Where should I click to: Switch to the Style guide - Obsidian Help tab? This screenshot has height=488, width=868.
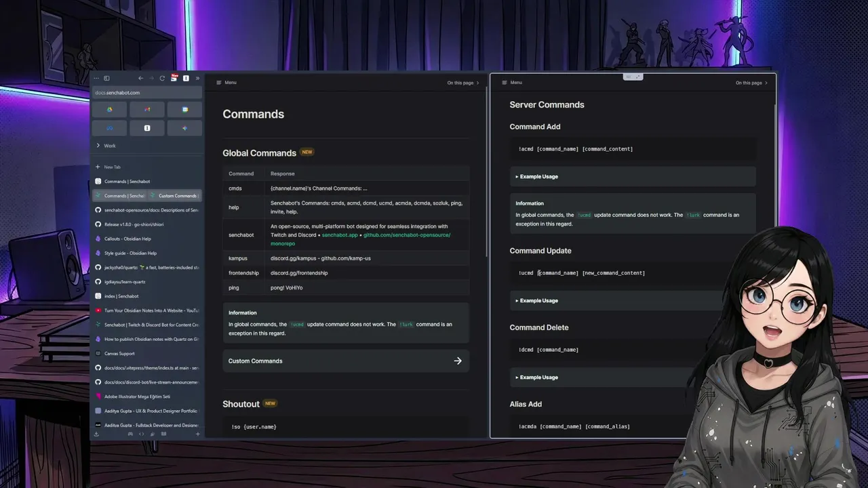(x=147, y=253)
